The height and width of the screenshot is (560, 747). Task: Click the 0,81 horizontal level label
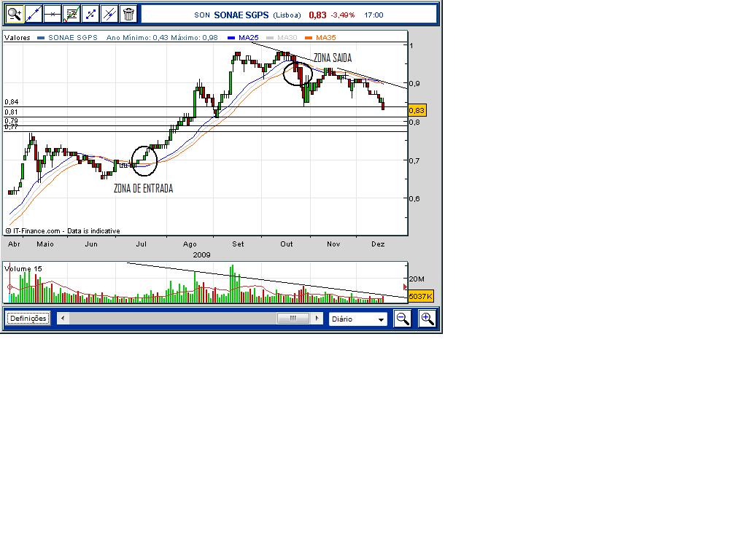coord(12,112)
